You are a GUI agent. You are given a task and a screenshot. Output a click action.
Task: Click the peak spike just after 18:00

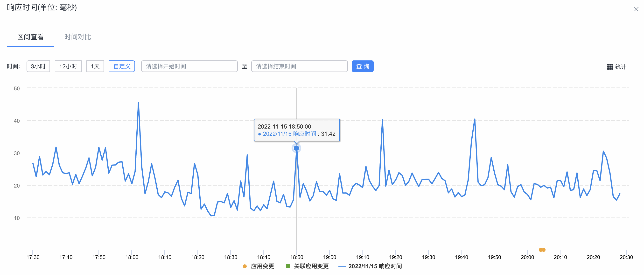coord(138,103)
